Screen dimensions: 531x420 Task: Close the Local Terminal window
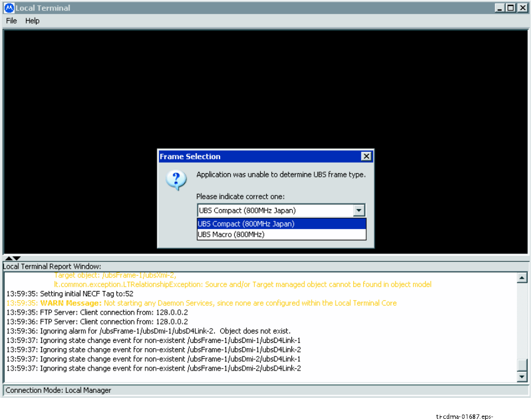point(523,8)
